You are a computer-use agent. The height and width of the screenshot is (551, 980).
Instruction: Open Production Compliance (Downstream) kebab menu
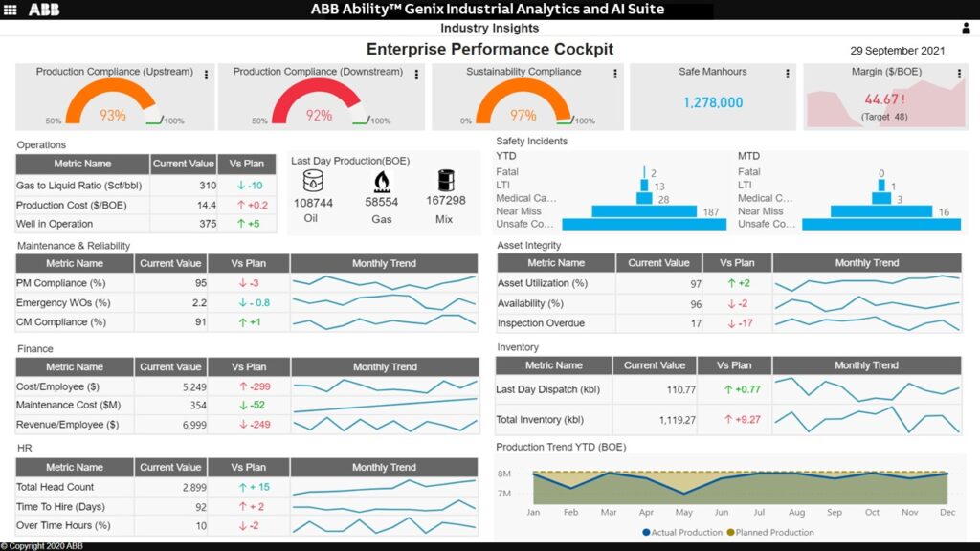point(415,74)
